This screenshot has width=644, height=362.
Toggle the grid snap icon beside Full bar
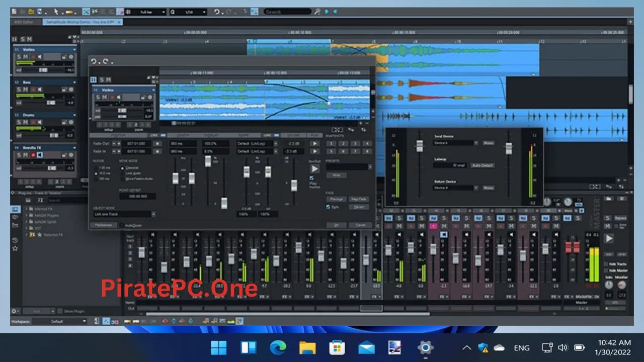[x=128, y=12]
